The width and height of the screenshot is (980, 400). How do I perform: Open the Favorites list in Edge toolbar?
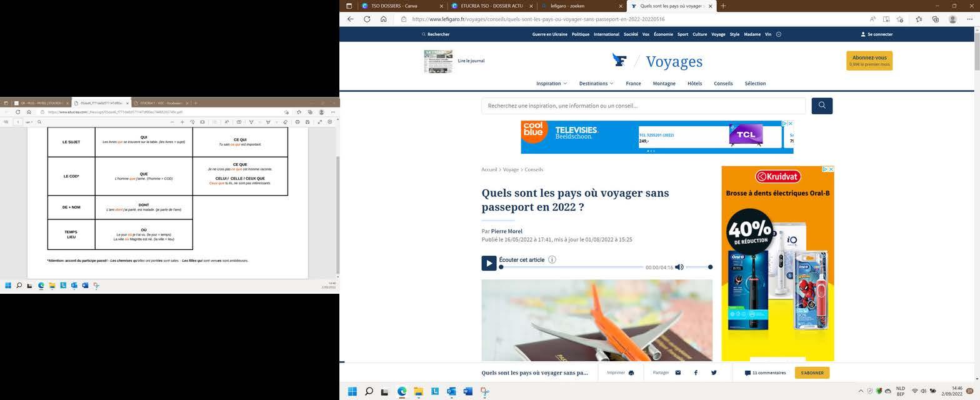[x=919, y=19]
